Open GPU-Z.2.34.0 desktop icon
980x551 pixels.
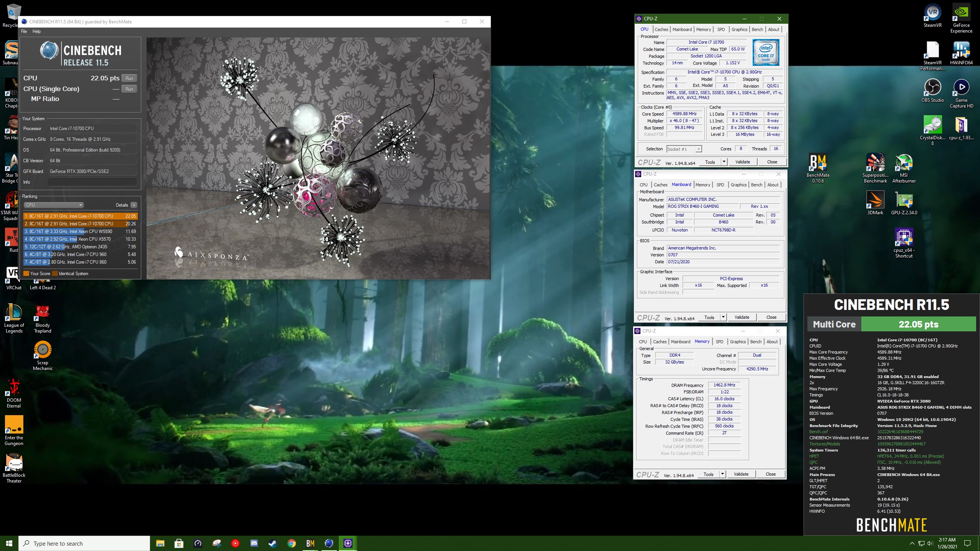click(x=904, y=203)
